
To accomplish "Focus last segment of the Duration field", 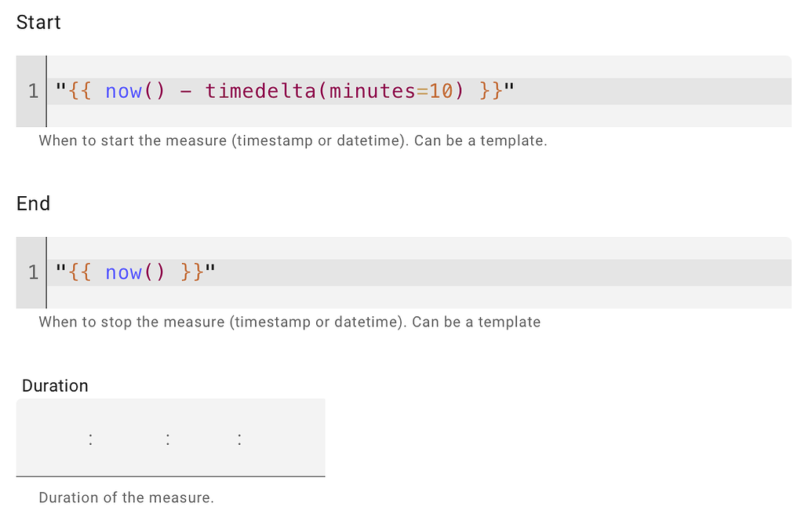I will point(279,439).
